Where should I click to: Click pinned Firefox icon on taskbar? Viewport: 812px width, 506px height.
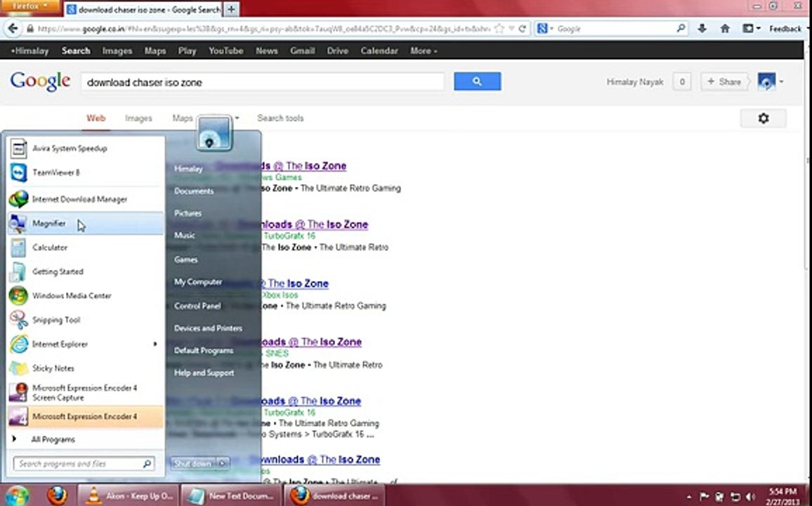[x=57, y=495]
